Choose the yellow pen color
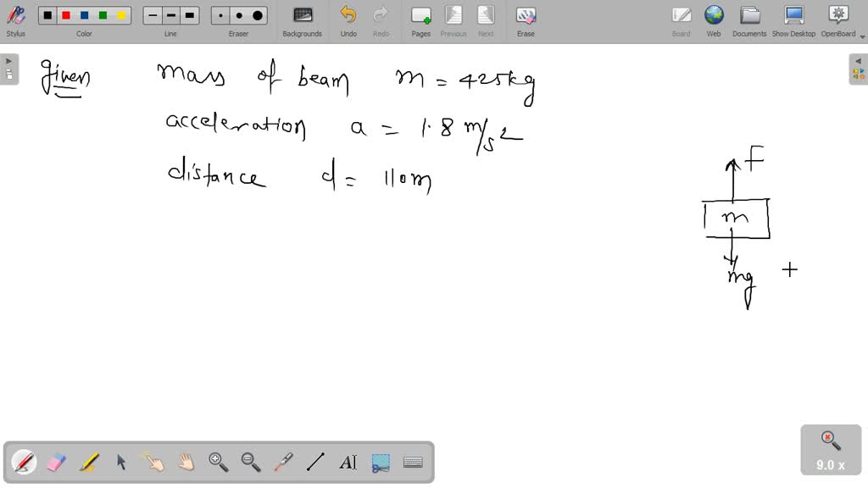The height and width of the screenshot is (488, 868). [121, 15]
